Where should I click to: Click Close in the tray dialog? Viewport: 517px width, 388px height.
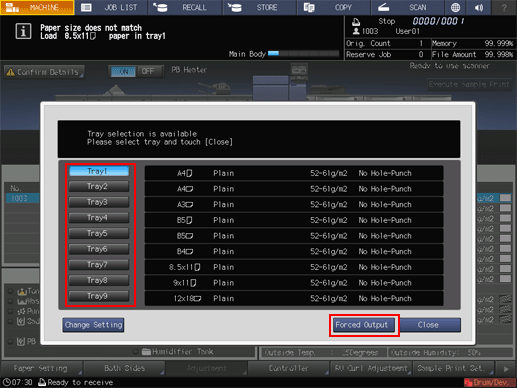430,325
